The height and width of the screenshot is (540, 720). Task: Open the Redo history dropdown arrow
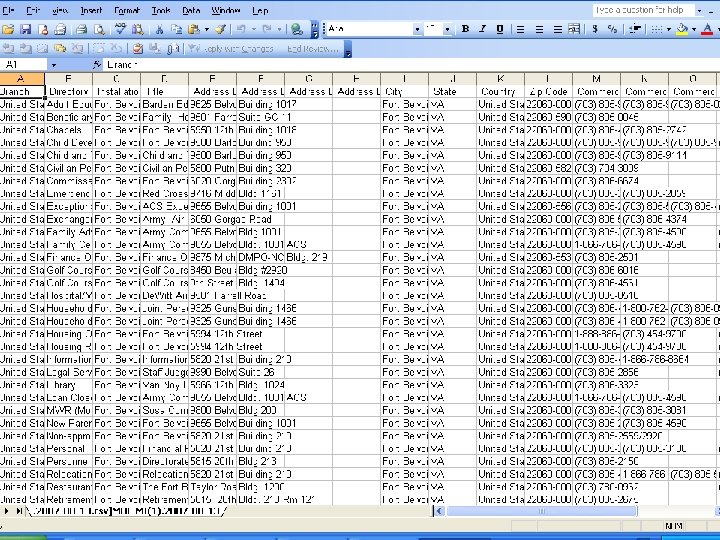click(279, 30)
